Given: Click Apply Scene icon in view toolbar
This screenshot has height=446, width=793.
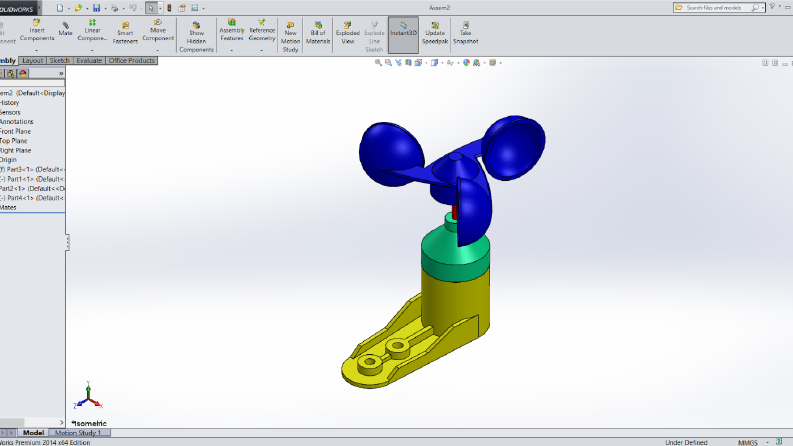Looking at the screenshot, I should click(476, 63).
